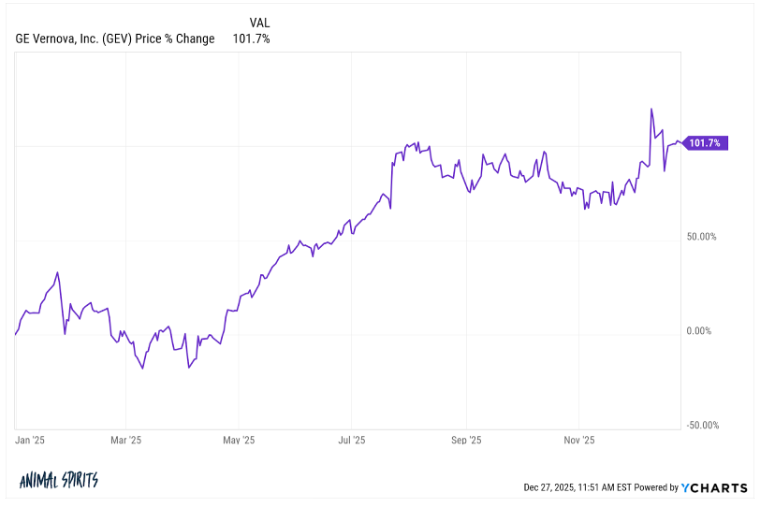Select the GE Vernova, Inc. (GEV) legend label
The image size is (757, 505).
(115, 39)
